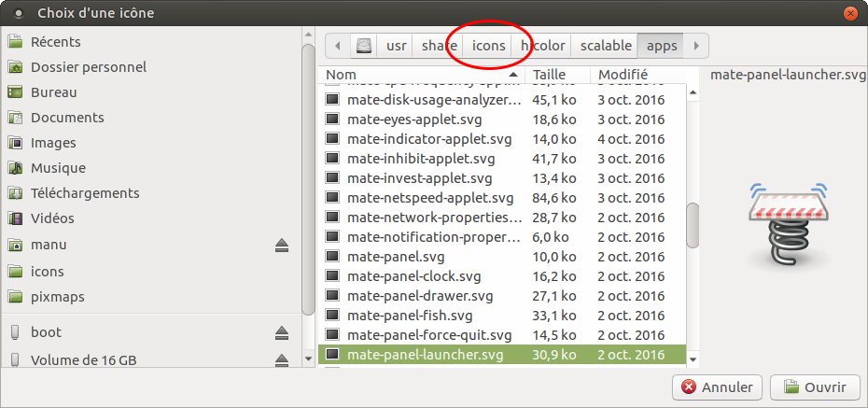Click the file list vertical scrollbar
This screenshot has width=868, height=408.
pyautogui.click(x=693, y=225)
